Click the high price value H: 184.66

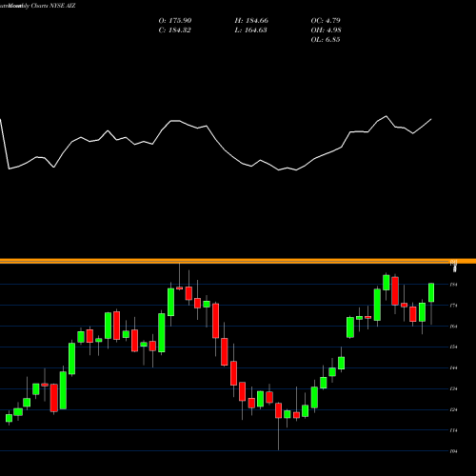[251, 21]
